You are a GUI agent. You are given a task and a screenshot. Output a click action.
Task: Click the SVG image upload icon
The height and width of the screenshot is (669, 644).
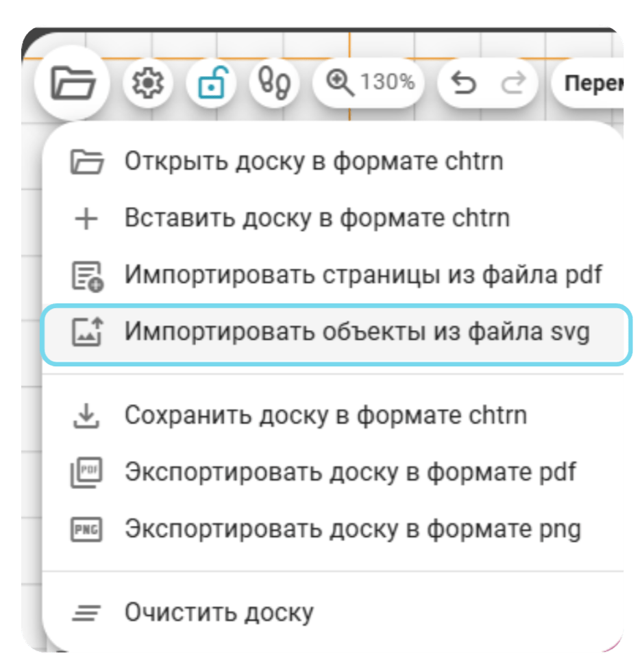click(88, 331)
